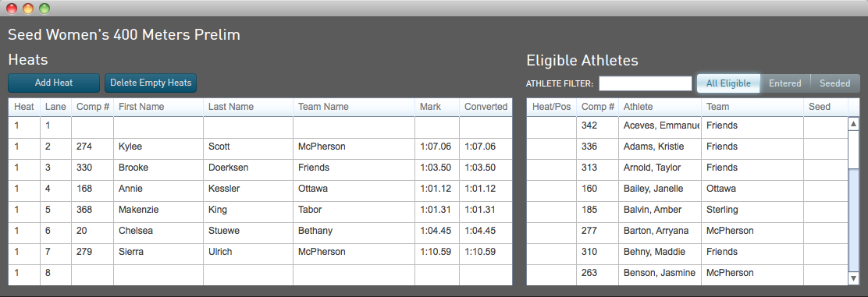Viewport: 868px width, 297px height.
Task: Click the scroll down arrow in Eligible Athletes
Action: (854, 278)
